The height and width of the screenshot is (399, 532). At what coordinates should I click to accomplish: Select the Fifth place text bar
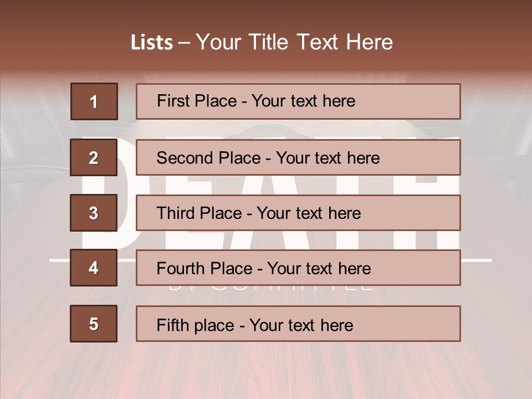click(298, 324)
